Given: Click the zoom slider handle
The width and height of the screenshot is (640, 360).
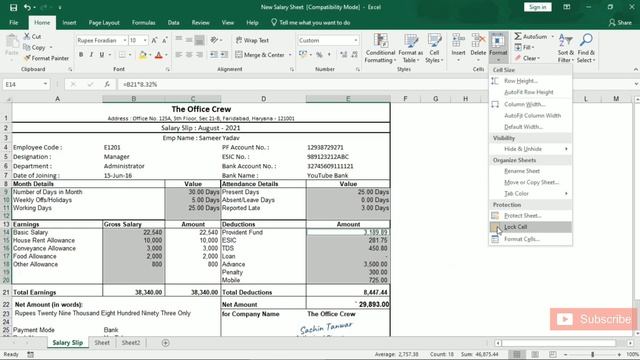Looking at the screenshot, I should (592, 354).
